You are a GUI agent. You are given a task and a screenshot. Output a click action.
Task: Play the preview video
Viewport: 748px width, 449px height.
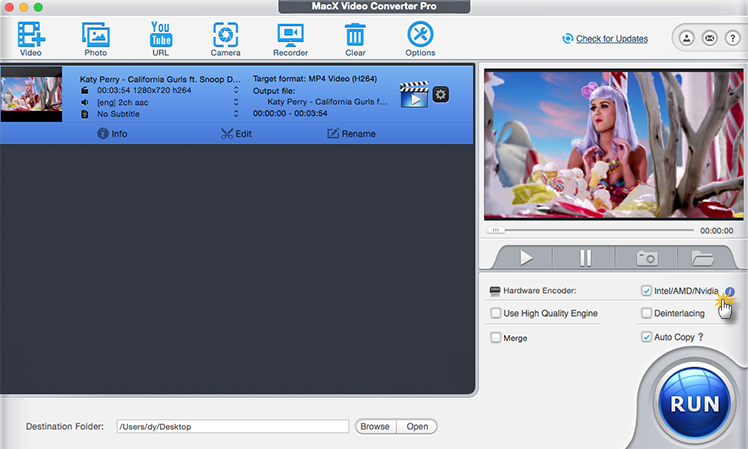[526, 258]
